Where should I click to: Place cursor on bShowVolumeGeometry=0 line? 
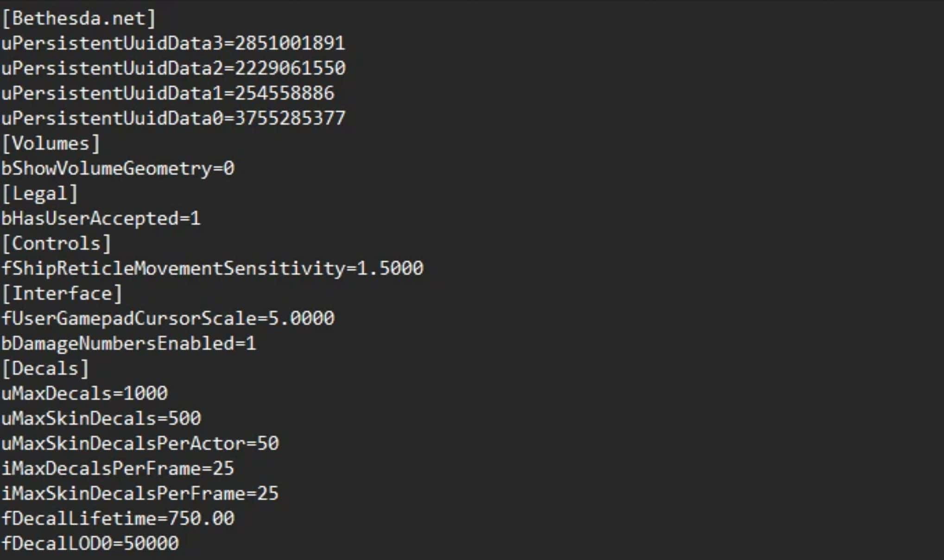(x=118, y=169)
